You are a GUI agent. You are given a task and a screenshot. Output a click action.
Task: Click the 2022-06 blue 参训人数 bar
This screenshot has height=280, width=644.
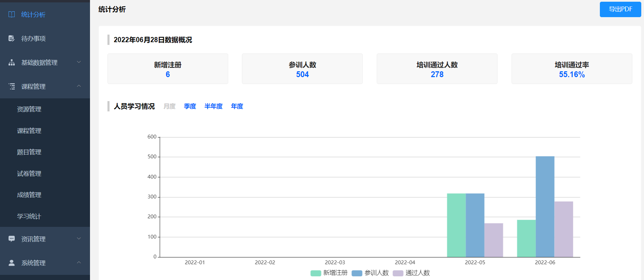545,207
